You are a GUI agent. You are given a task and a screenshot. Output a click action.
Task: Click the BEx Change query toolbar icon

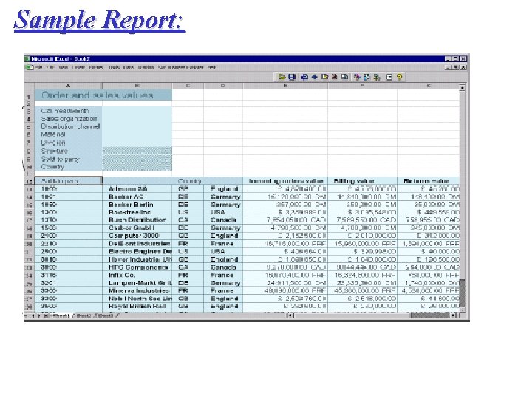click(x=324, y=77)
